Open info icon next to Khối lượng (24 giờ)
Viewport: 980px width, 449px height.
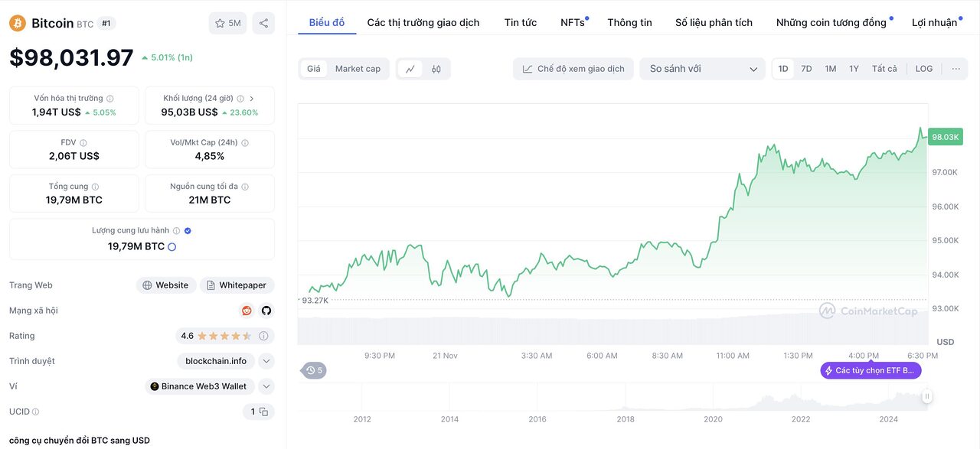[240, 99]
